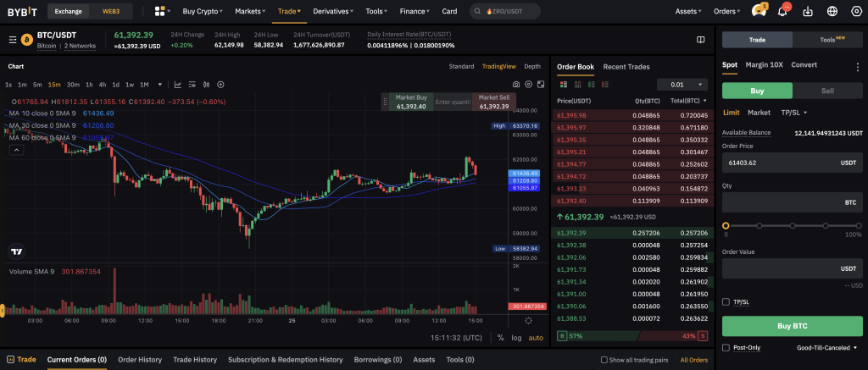Click the Buy BTC button

click(793, 326)
